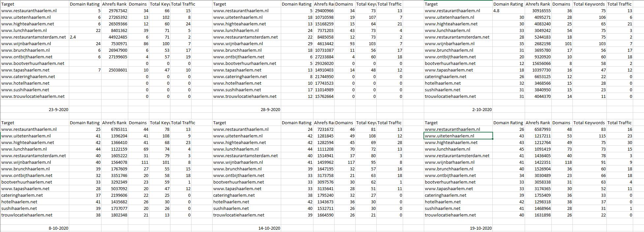Select tapashaarlem rank cell 10397730
The height and width of the screenshot is (232, 644).
point(538,70)
